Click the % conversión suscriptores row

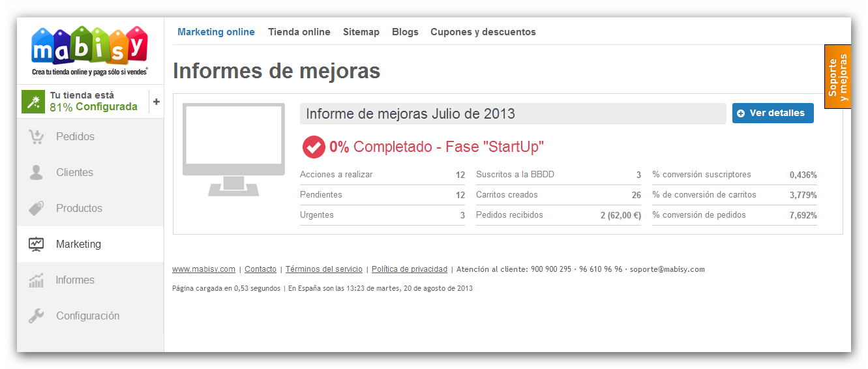(x=734, y=175)
